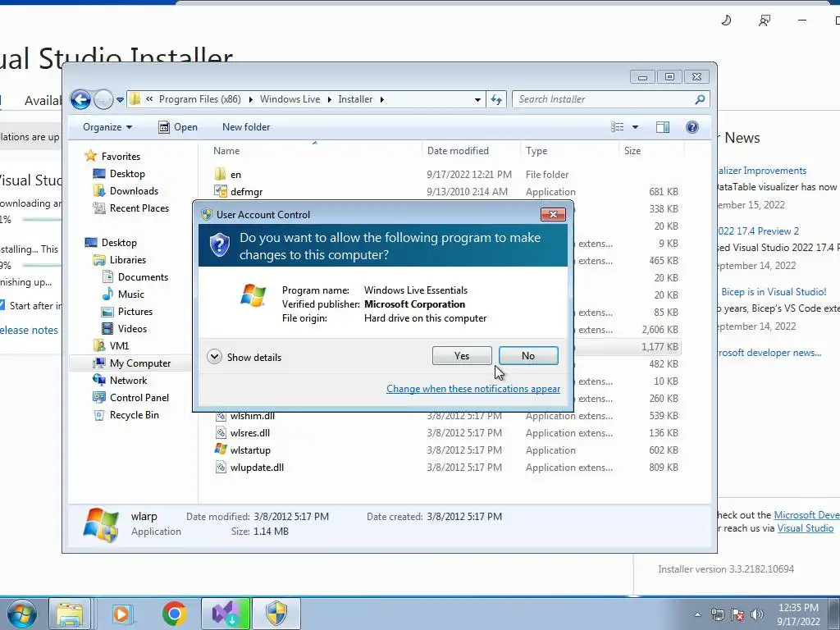Image resolution: width=840 pixels, height=630 pixels.
Task: Open Windows Media Player taskbar icon
Action: pyautogui.click(x=121, y=614)
